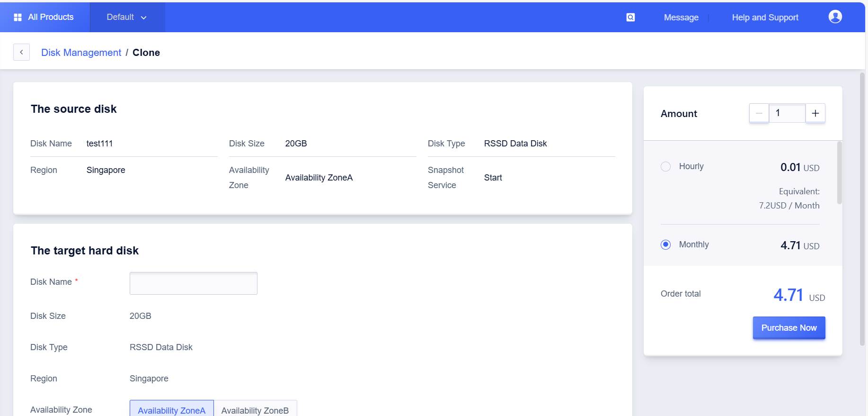This screenshot has width=868, height=416.
Task: Click the search icon in top bar
Action: click(630, 18)
